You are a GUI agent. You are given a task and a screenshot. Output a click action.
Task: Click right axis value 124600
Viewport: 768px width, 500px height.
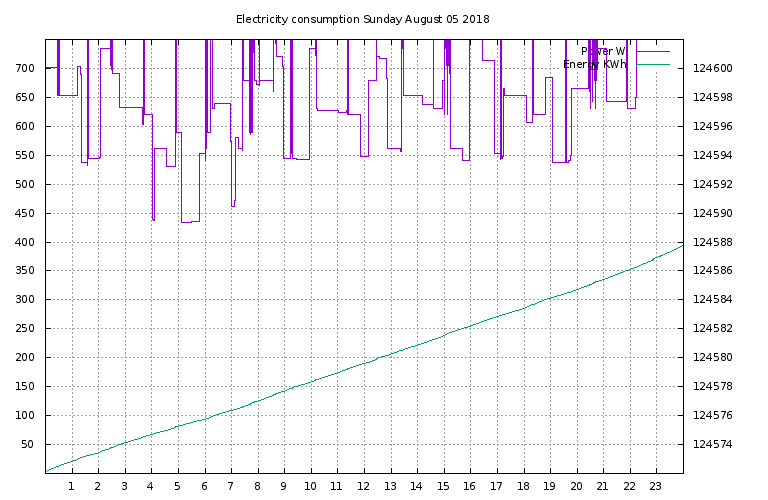[x=713, y=68]
